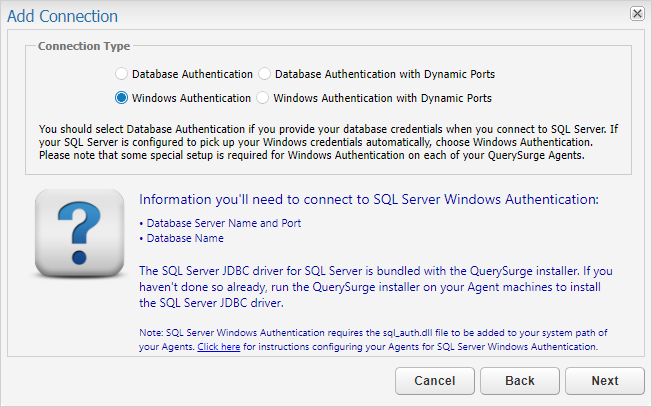Click the 'Information you'll need to connect' heading
The width and height of the screenshot is (652, 407).
point(369,200)
